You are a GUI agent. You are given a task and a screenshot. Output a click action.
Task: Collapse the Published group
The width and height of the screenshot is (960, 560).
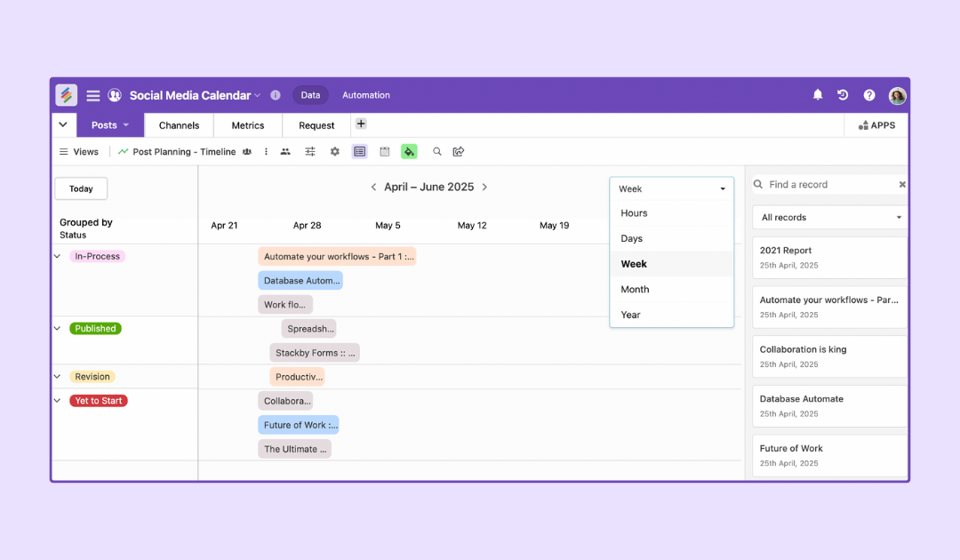pyautogui.click(x=58, y=329)
